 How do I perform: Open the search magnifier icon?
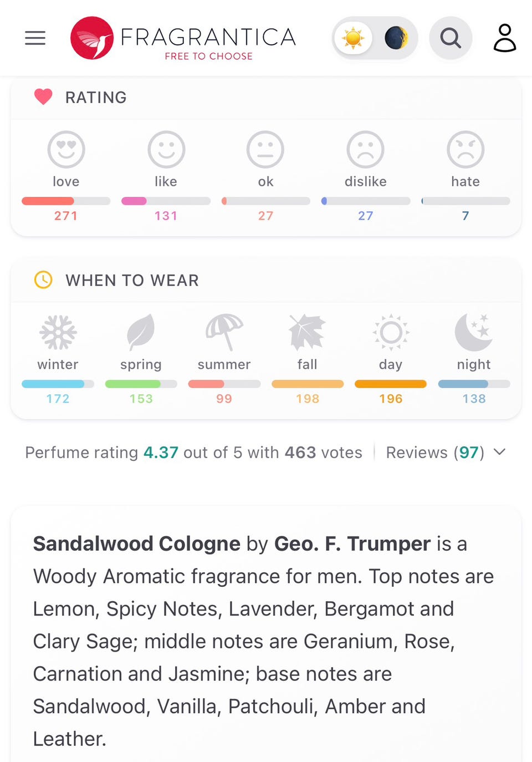(x=451, y=38)
